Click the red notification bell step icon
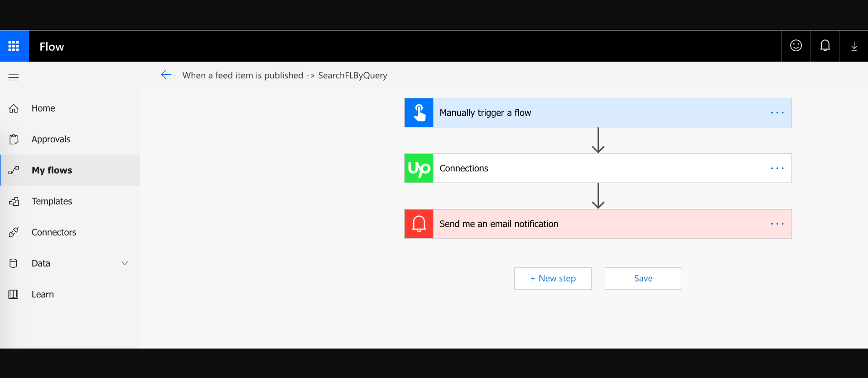The width and height of the screenshot is (868, 378). (x=419, y=224)
